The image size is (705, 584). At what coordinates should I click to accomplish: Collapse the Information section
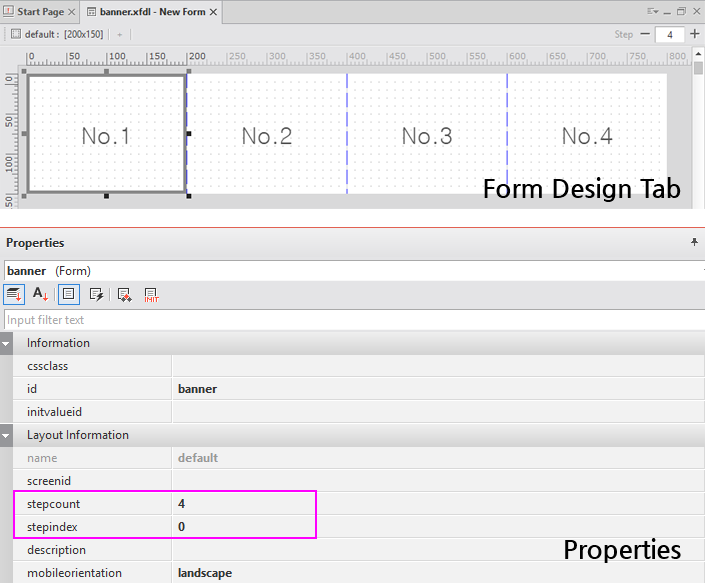click(x=7, y=343)
